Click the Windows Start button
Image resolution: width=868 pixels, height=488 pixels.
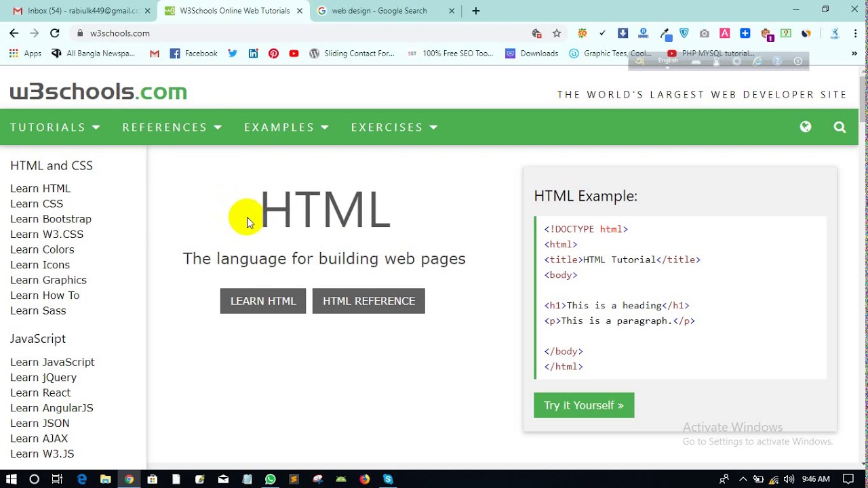click(11, 479)
